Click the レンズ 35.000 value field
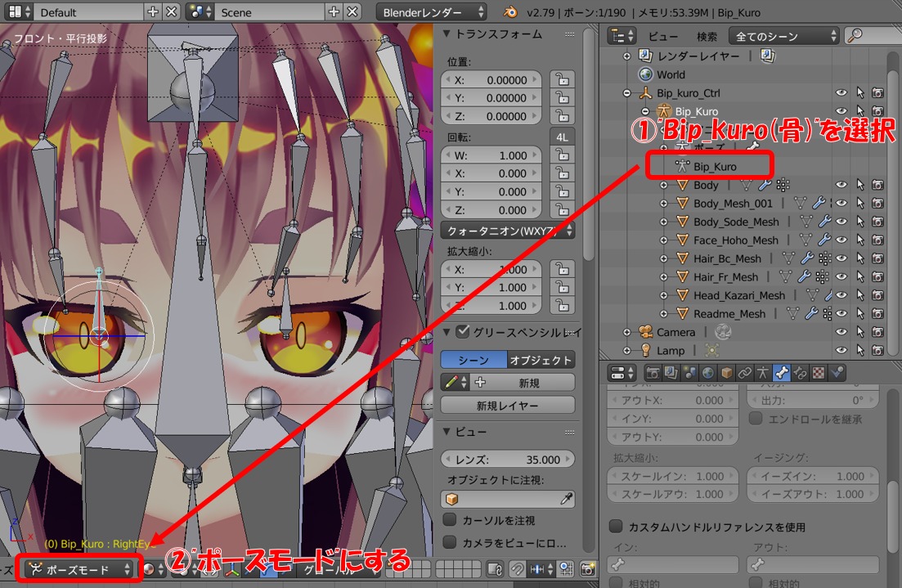This screenshot has height=588, width=902. click(507, 460)
